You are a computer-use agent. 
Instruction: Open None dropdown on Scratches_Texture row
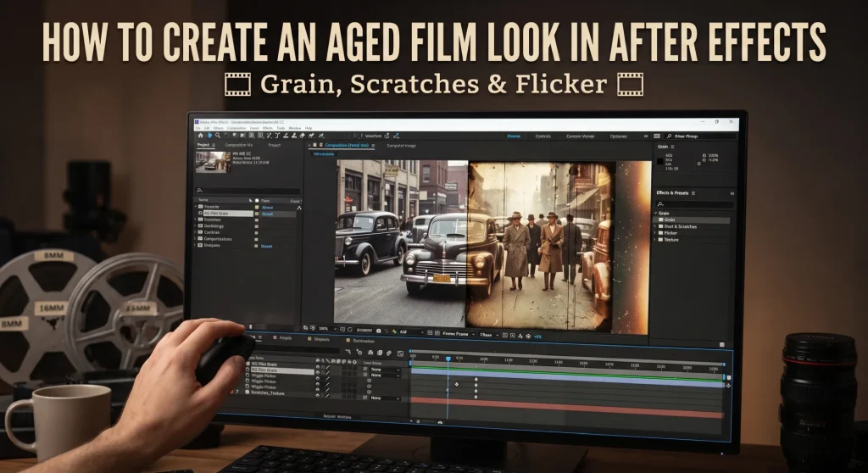point(386,398)
